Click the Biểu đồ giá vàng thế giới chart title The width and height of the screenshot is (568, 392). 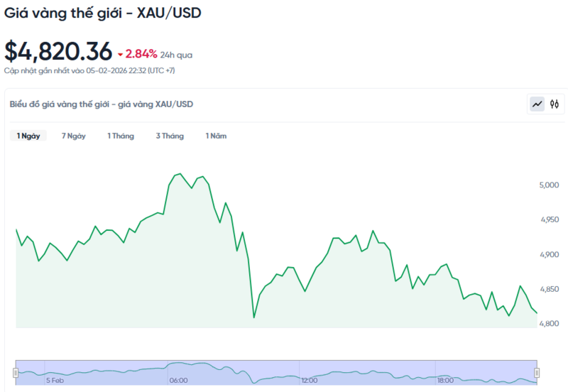point(102,104)
